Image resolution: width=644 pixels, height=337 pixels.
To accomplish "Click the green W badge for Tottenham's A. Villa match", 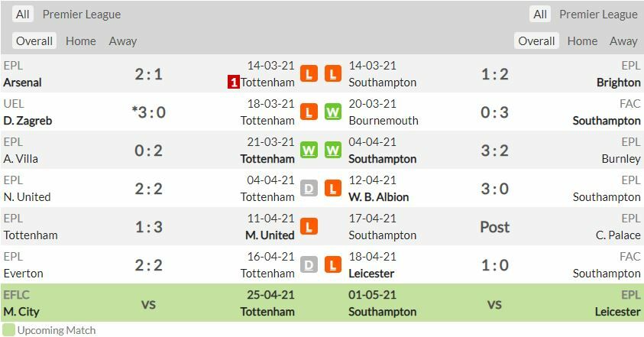I will coord(309,151).
